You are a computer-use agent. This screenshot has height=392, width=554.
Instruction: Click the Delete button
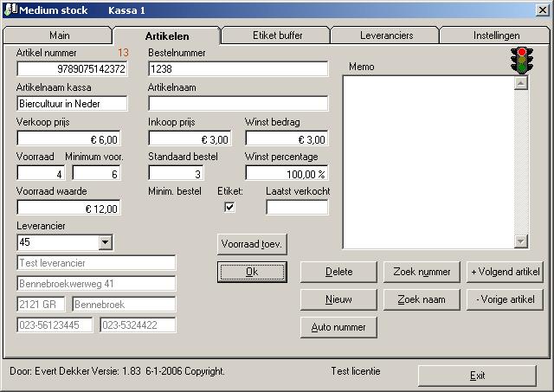click(x=338, y=272)
